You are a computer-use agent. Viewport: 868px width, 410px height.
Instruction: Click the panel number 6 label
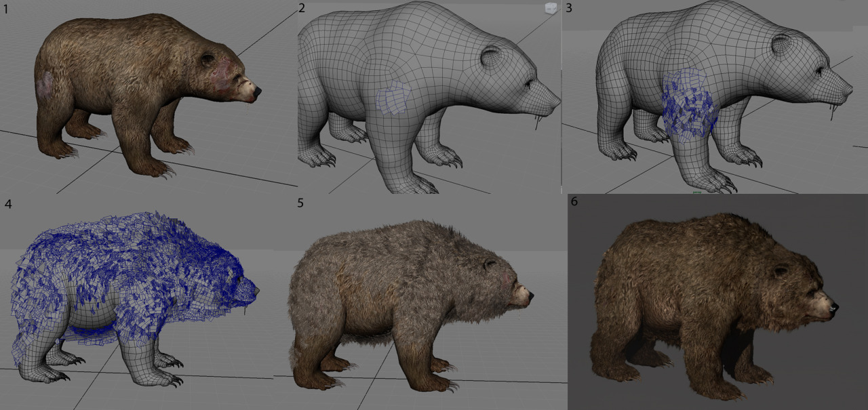point(574,203)
